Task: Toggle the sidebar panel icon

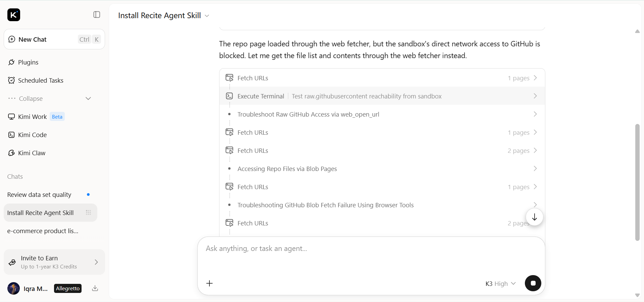Action: pos(97,14)
